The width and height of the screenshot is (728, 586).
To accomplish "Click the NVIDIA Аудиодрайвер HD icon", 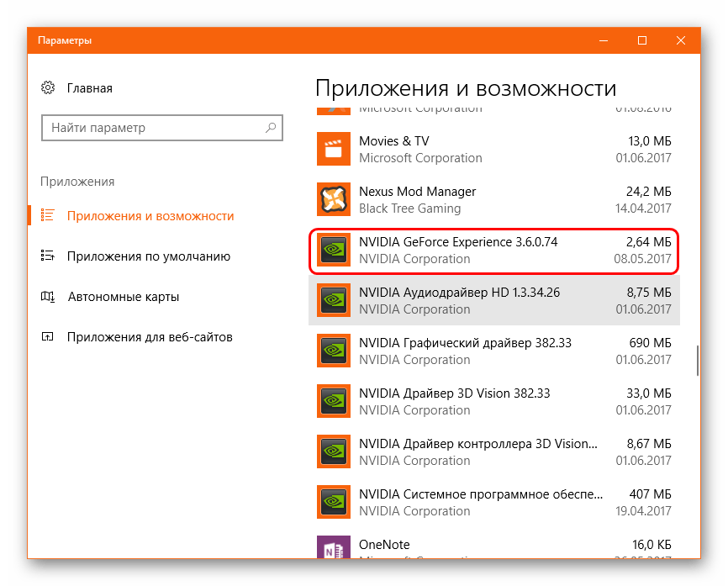I will 333,301.
